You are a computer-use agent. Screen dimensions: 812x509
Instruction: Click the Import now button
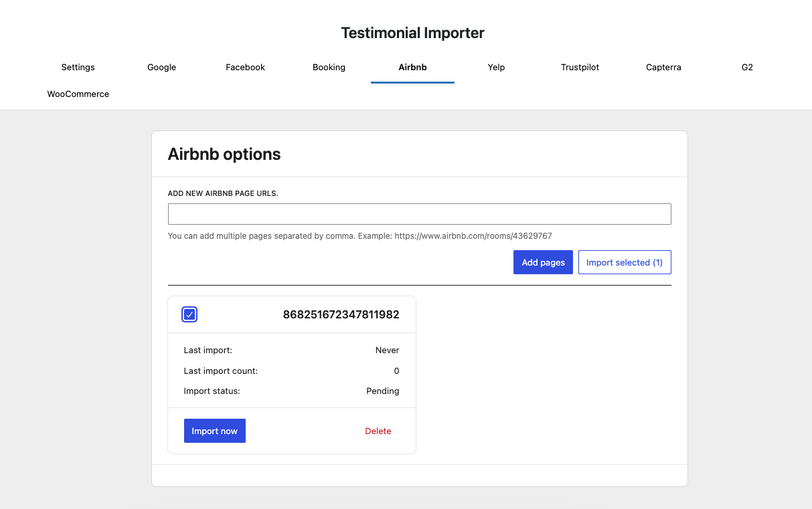[x=214, y=431]
